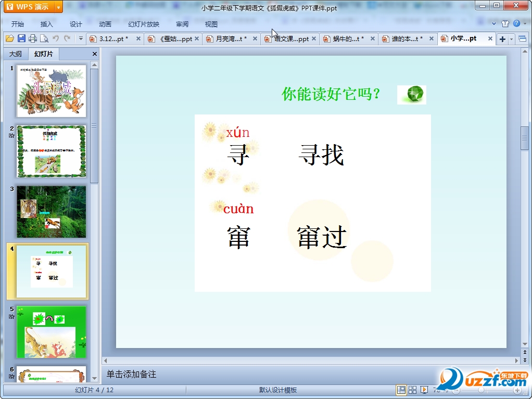Click the window arrange icon at tab bar end
Screen dimensions: 532x399
[523, 39]
